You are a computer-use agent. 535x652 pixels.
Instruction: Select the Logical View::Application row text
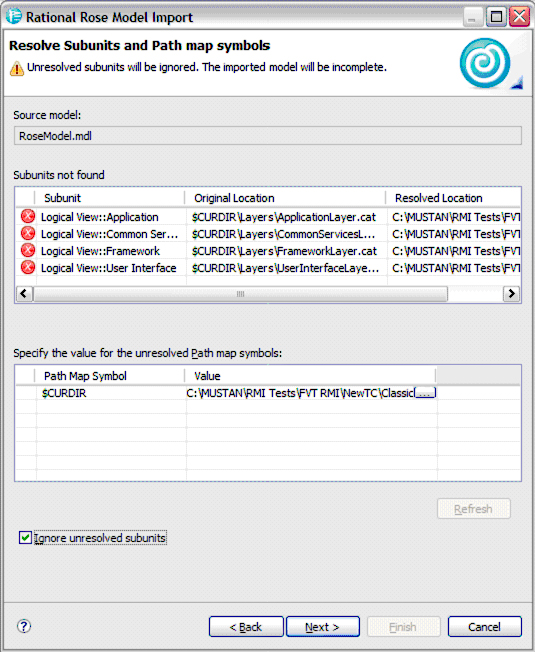point(100,217)
